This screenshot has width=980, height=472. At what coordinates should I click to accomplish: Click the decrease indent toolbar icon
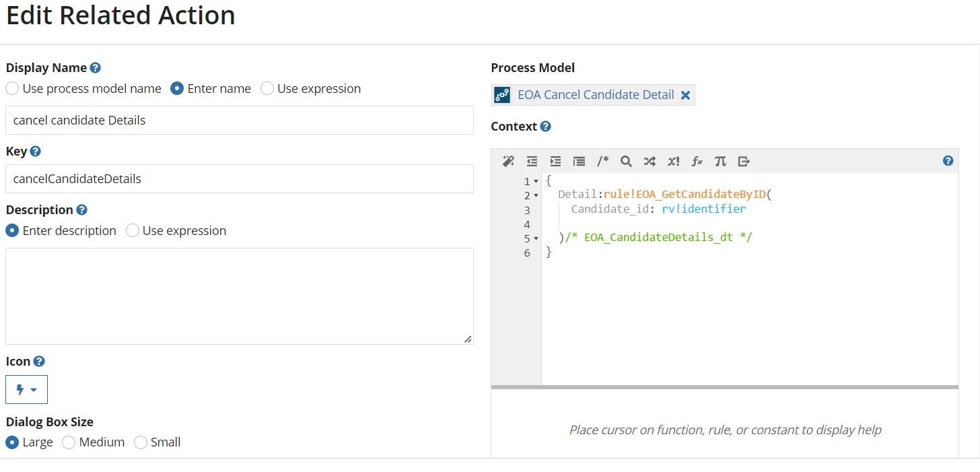532,161
